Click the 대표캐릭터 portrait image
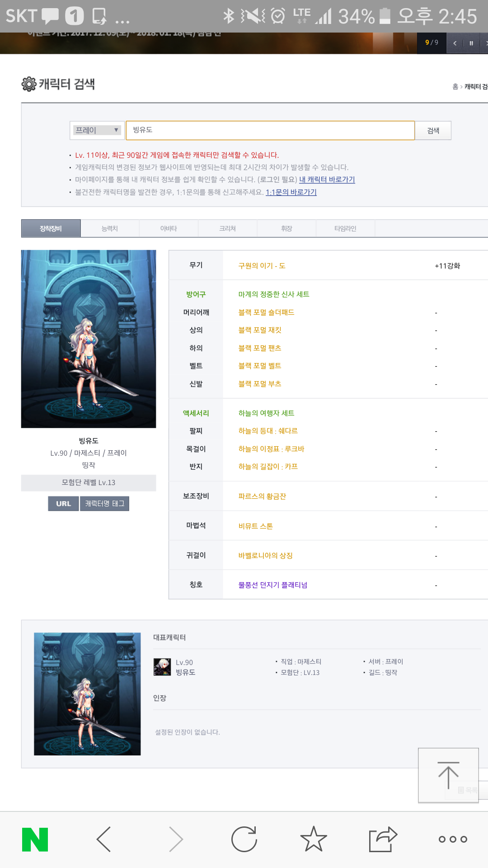Image resolution: width=488 pixels, height=868 pixels. [87, 694]
